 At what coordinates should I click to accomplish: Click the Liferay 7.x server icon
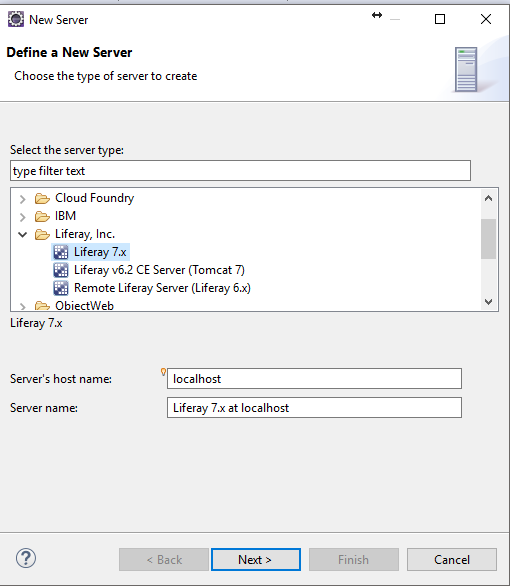click(61, 252)
